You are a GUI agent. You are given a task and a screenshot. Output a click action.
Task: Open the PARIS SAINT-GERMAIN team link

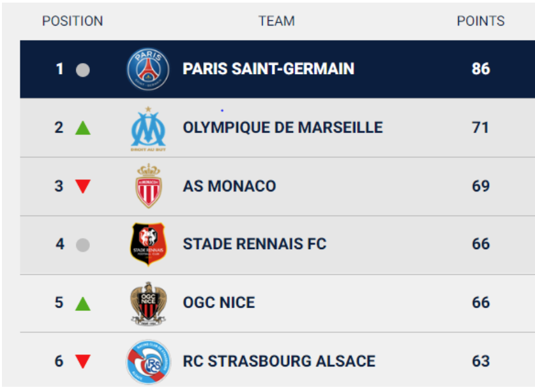pyautogui.click(x=269, y=69)
